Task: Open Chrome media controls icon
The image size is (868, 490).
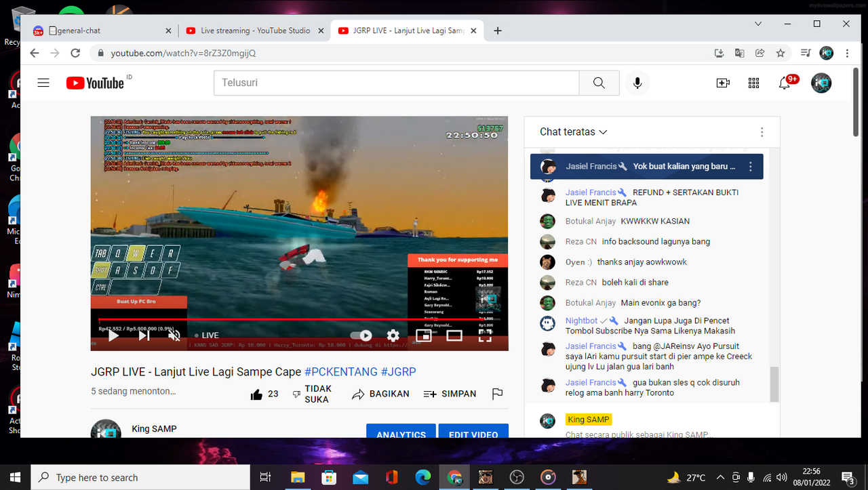Action: 806,53
